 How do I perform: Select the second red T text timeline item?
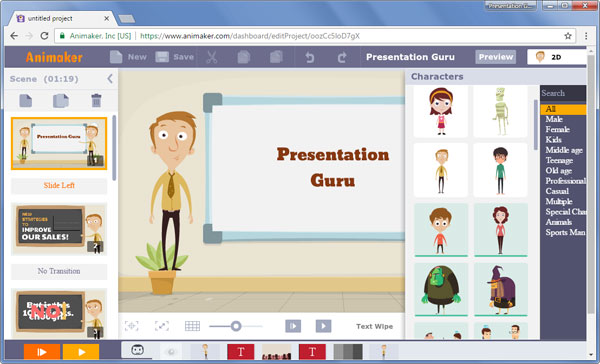[x=312, y=352]
